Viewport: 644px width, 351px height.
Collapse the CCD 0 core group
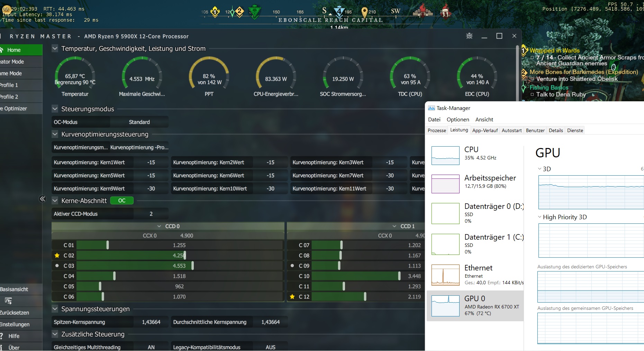point(159,226)
